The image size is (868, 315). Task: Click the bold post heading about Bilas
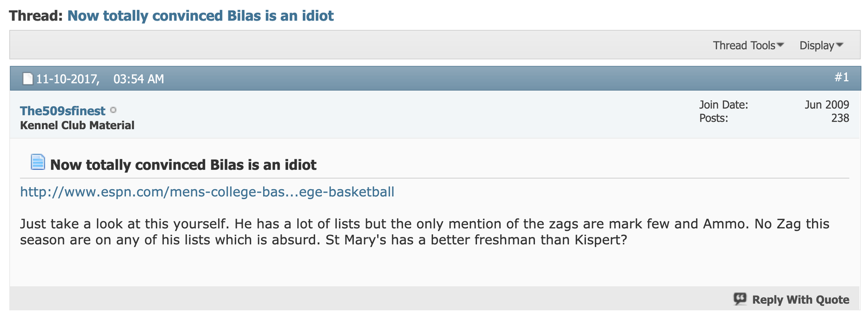pos(183,165)
